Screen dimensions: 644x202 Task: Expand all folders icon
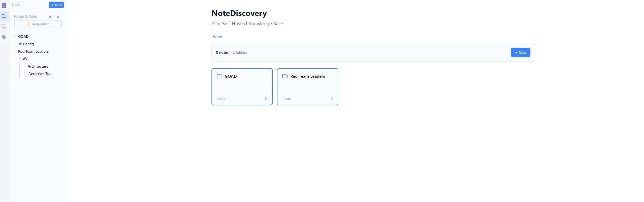[50, 17]
